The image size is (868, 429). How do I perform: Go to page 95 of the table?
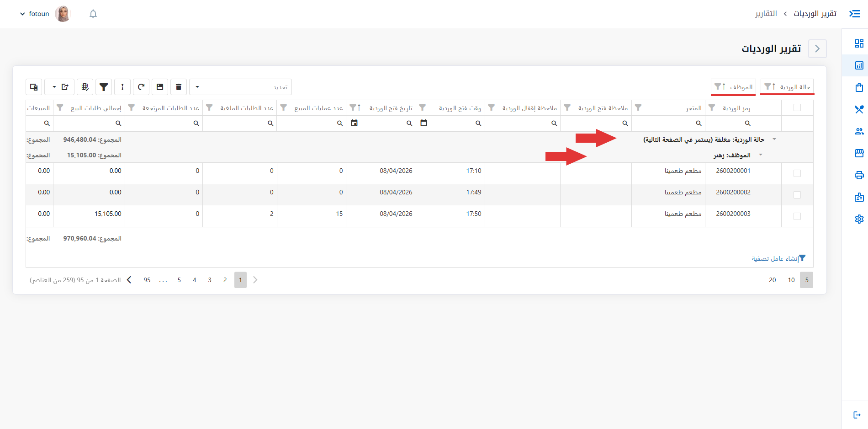tap(147, 280)
